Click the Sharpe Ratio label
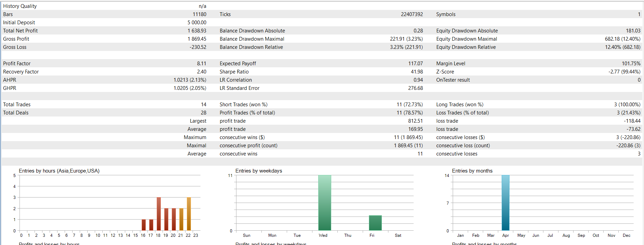 tap(234, 72)
